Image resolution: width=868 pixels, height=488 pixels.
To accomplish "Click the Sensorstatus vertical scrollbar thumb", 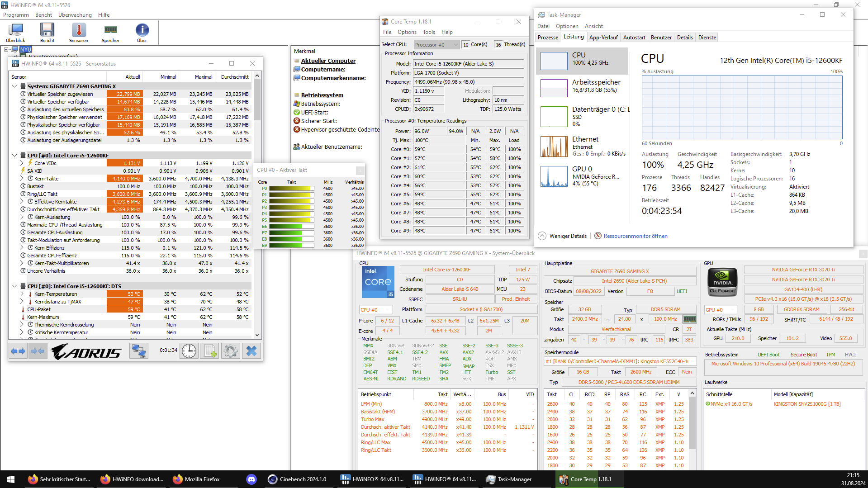I will pos(257,99).
